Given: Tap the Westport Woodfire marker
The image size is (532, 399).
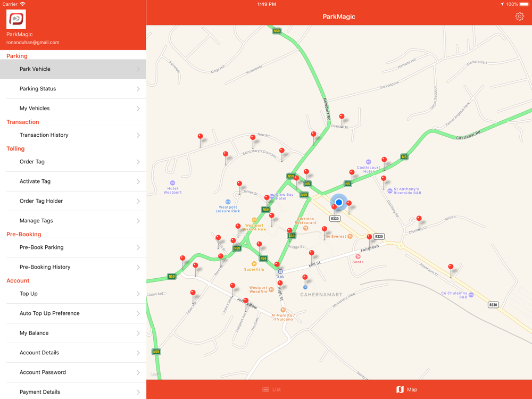Looking at the screenshot, I should click(271, 289).
